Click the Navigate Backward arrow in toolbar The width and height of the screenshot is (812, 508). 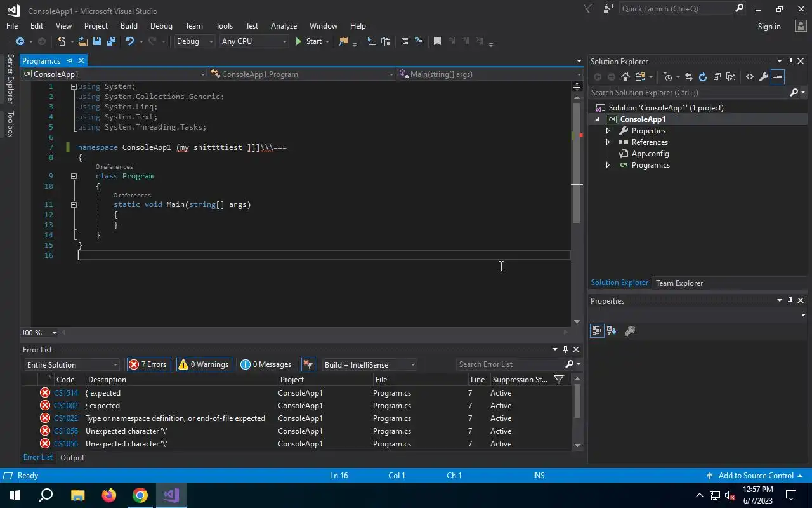pos(20,41)
